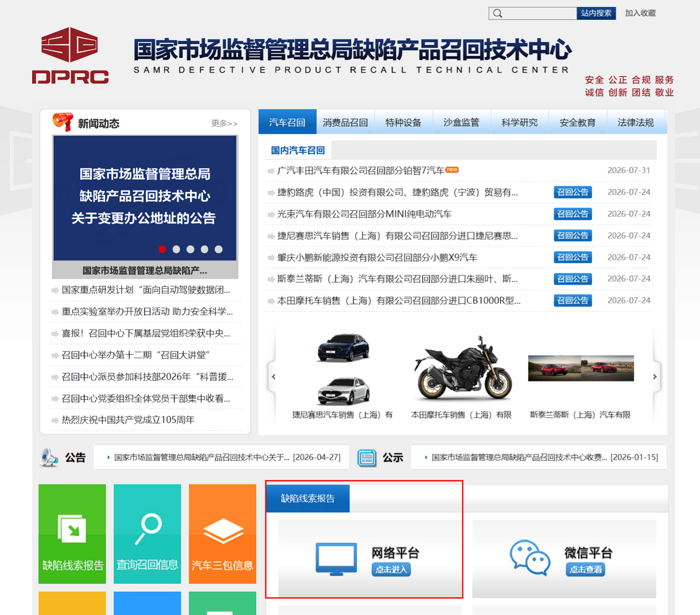Open the 公告 item dated 2026-04-27
This screenshot has width=700, height=615.
(227, 457)
